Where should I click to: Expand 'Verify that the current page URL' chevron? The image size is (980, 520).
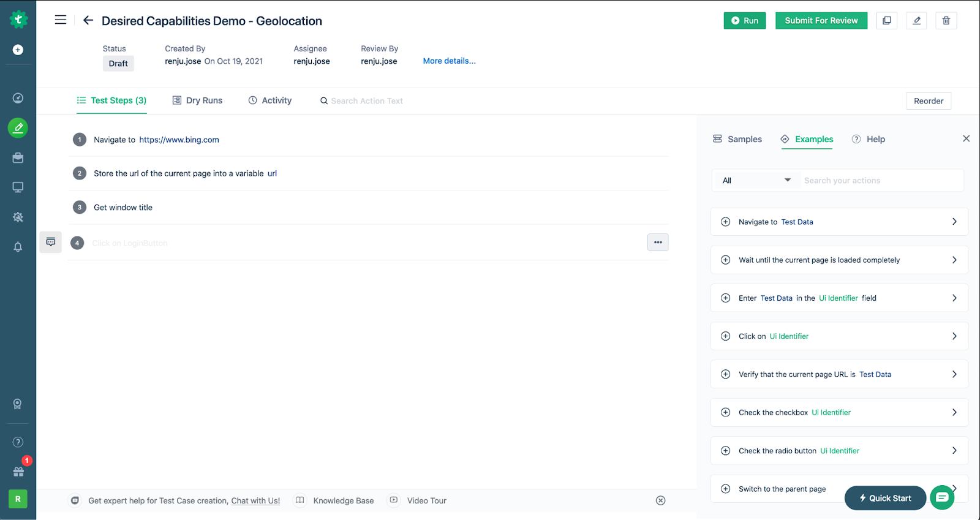pos(954,374)
